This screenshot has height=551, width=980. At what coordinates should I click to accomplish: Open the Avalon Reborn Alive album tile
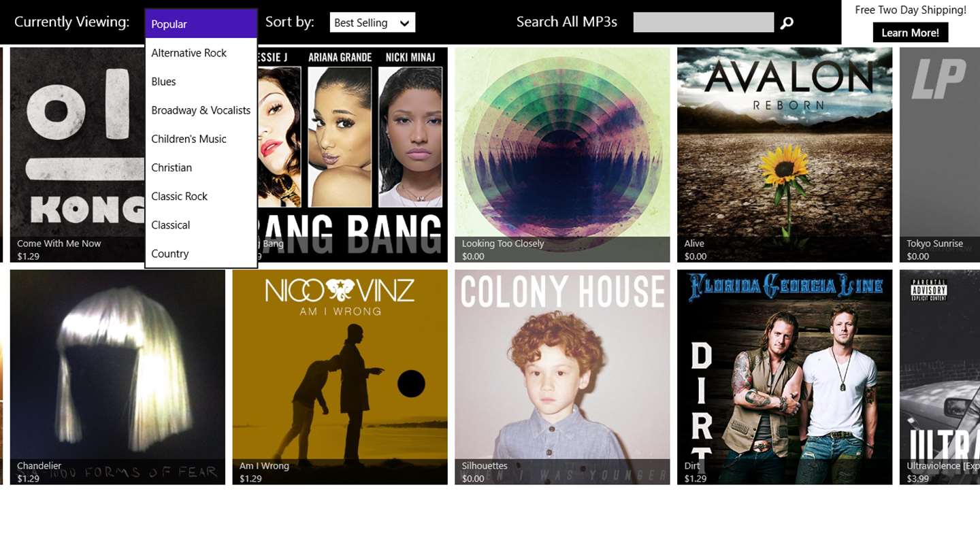click(785, 154)
